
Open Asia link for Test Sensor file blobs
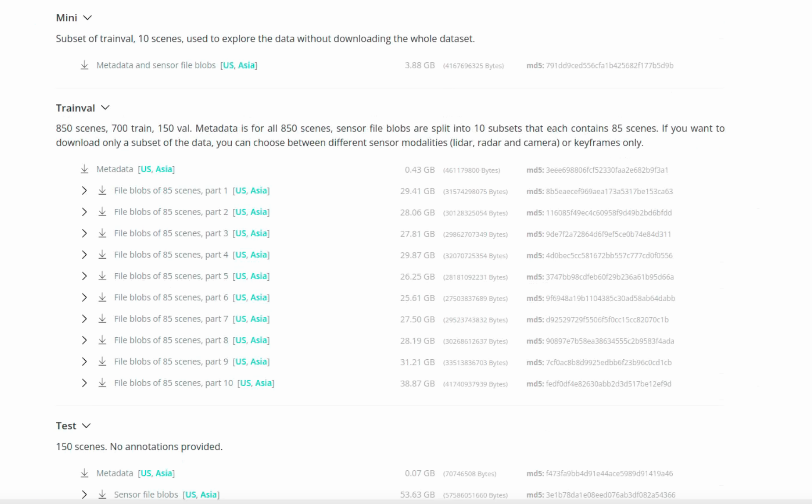tap(209, 494)
